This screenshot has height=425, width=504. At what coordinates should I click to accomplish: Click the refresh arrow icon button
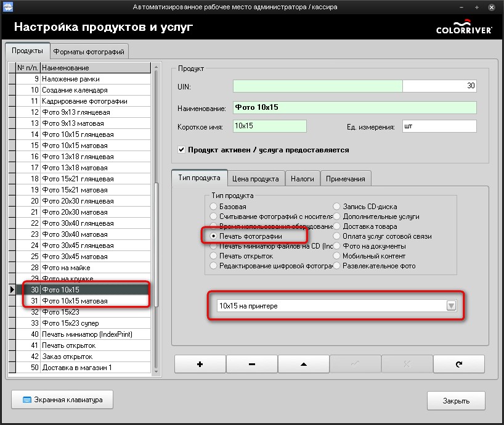(x=458, y=364)
